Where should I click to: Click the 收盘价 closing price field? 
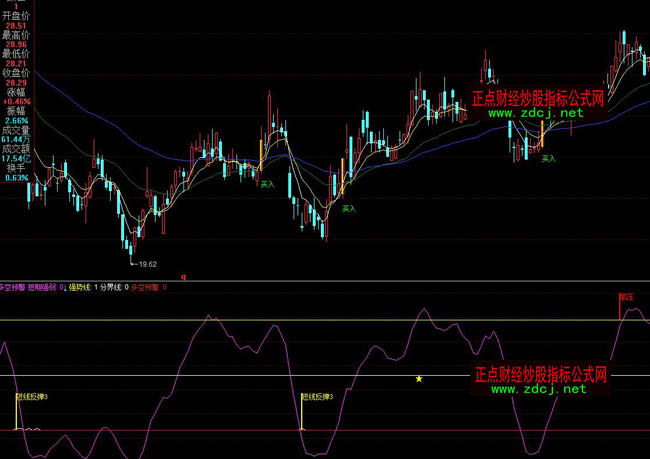[16, 73]
